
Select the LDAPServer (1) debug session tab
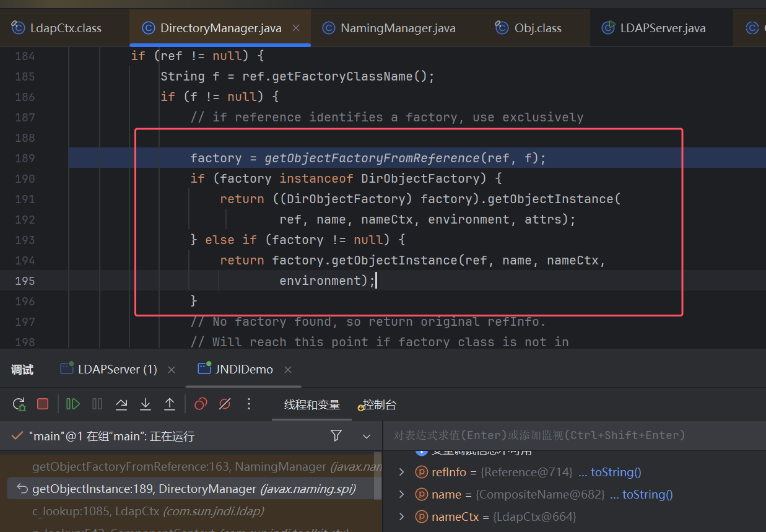click(x=117, y=369)
